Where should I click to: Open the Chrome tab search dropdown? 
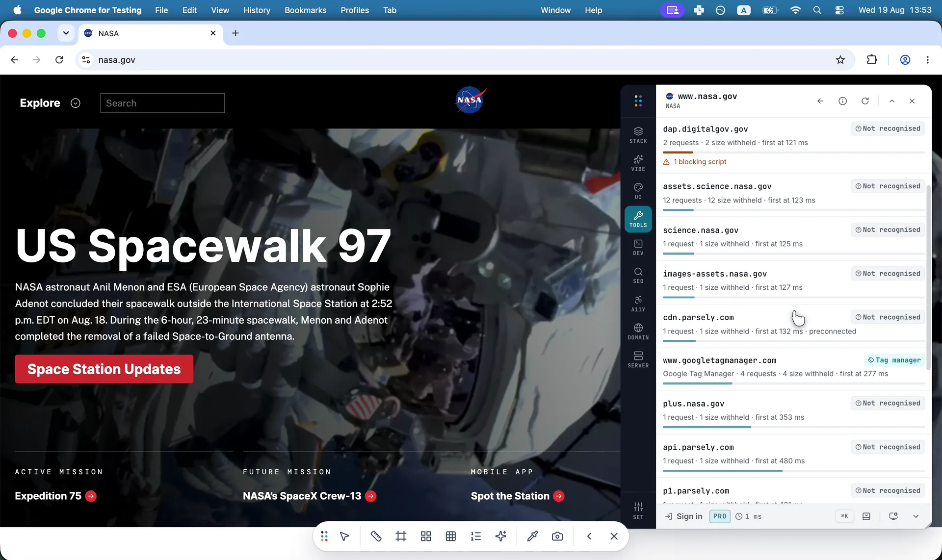(66, 33)
